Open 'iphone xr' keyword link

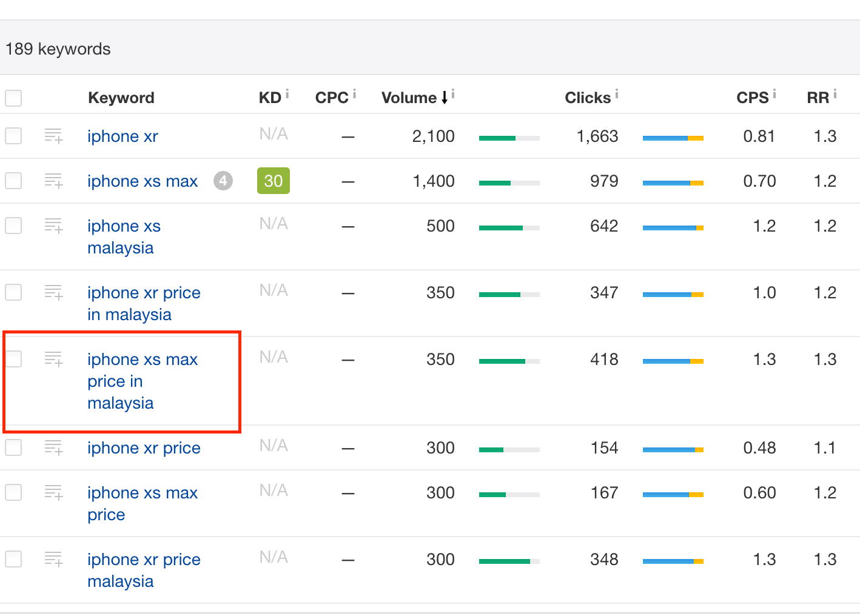click(123, 136)
